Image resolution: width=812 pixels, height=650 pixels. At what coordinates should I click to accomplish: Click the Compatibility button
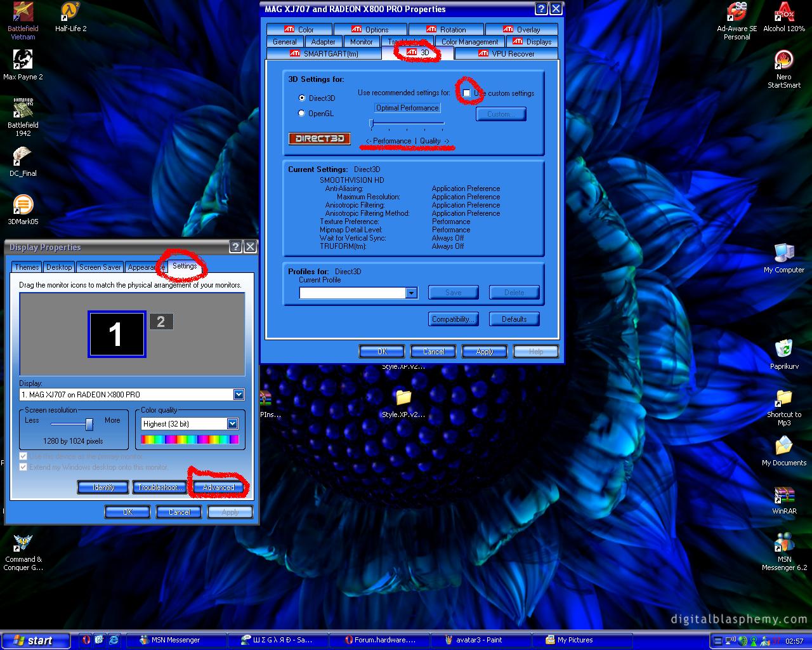point(453,319)
